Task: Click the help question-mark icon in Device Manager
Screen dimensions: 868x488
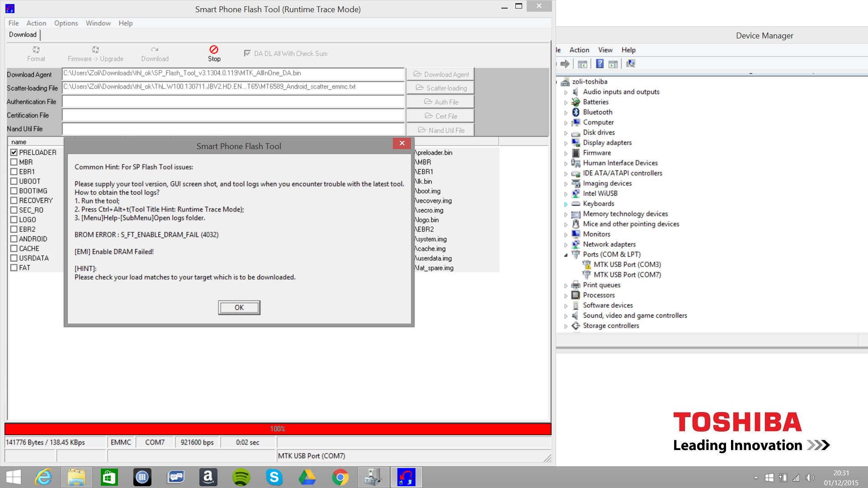Action: coord(599,64)
